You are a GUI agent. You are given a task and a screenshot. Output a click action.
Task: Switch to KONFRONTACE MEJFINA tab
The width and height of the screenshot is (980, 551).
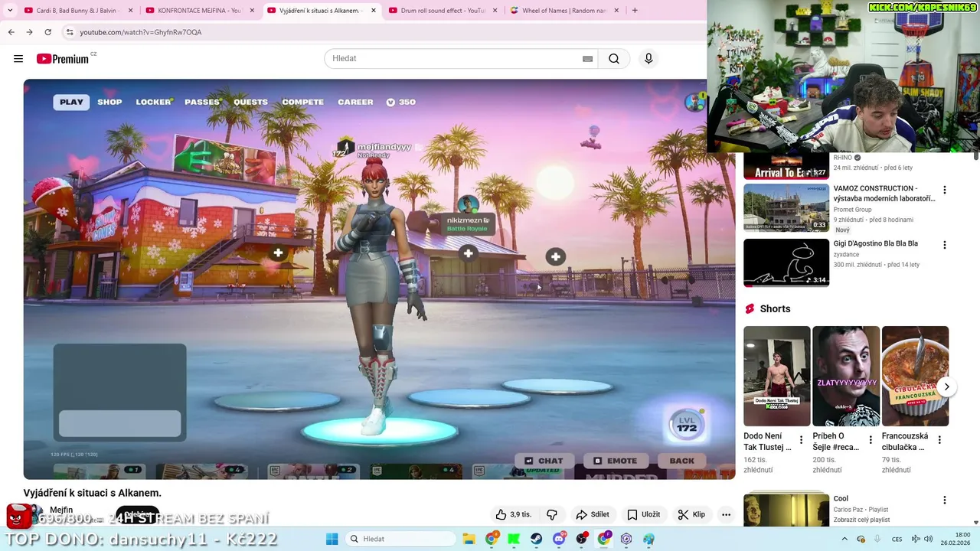click(x=199, y=11)
